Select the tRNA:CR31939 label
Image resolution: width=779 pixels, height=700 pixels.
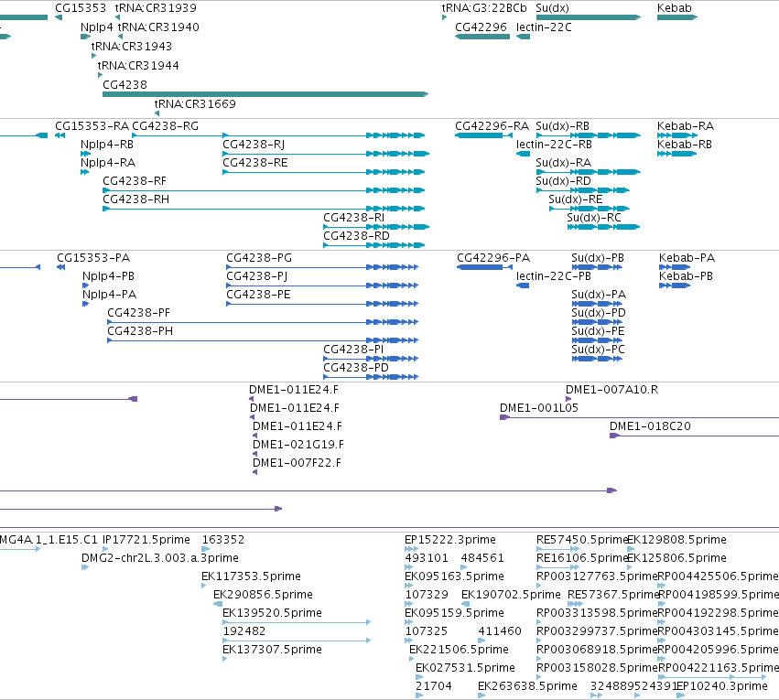tap(156, 8)
